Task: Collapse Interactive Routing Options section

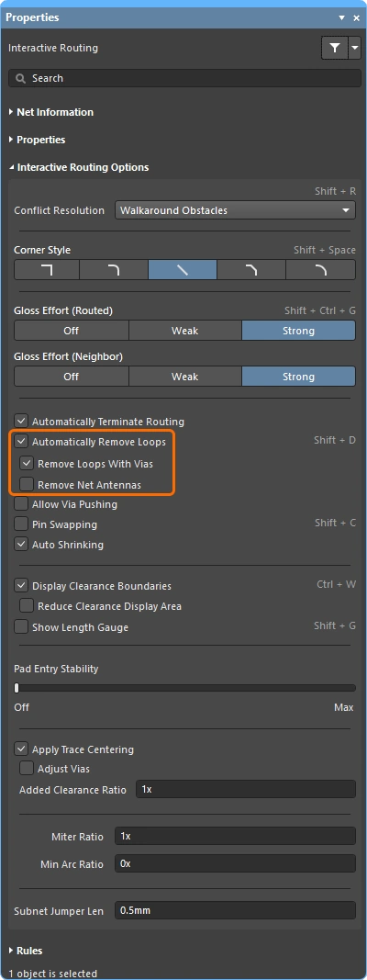Action: click(79, 167)
